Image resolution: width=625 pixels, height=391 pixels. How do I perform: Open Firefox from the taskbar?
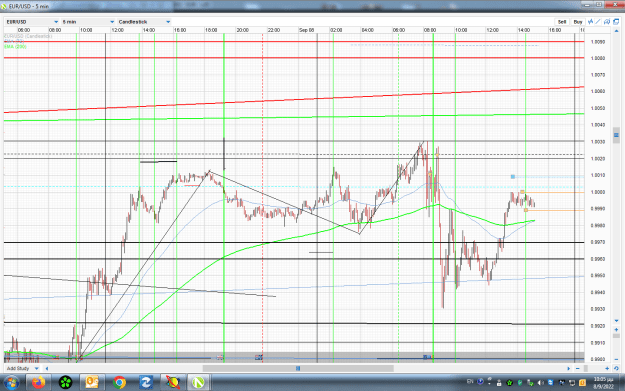coord(39,383)
